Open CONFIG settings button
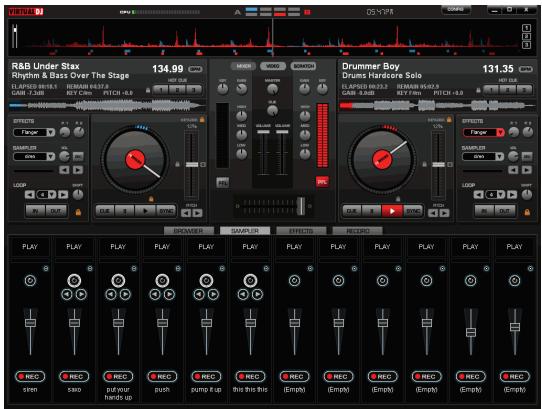This screenshot has height=409, width=542. (456, 10)
